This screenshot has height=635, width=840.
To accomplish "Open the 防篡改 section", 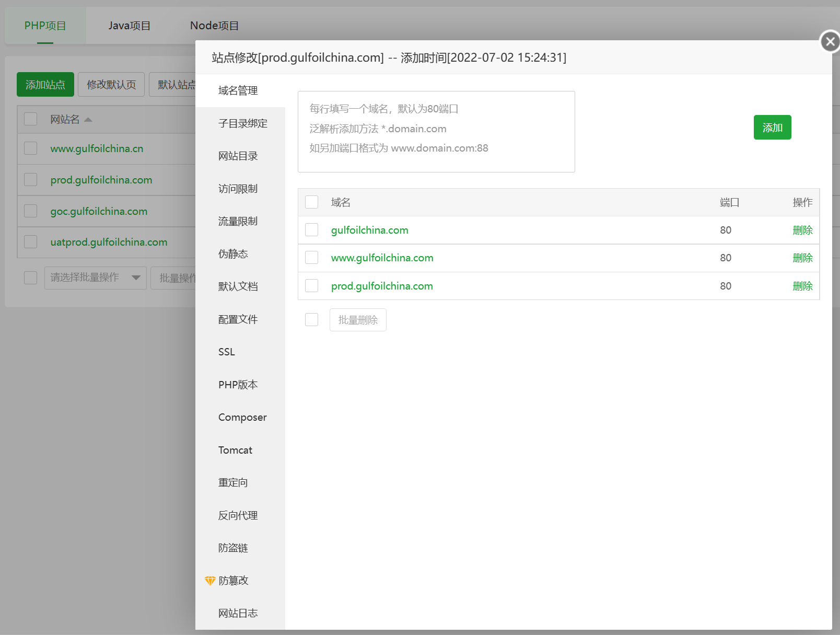I will pos(240,581).
